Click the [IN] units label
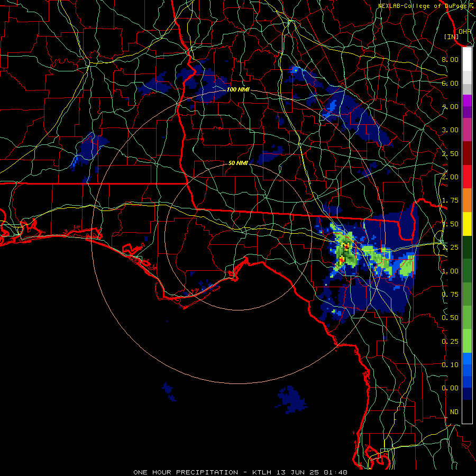The image size is (476, 476). (452, 36)
